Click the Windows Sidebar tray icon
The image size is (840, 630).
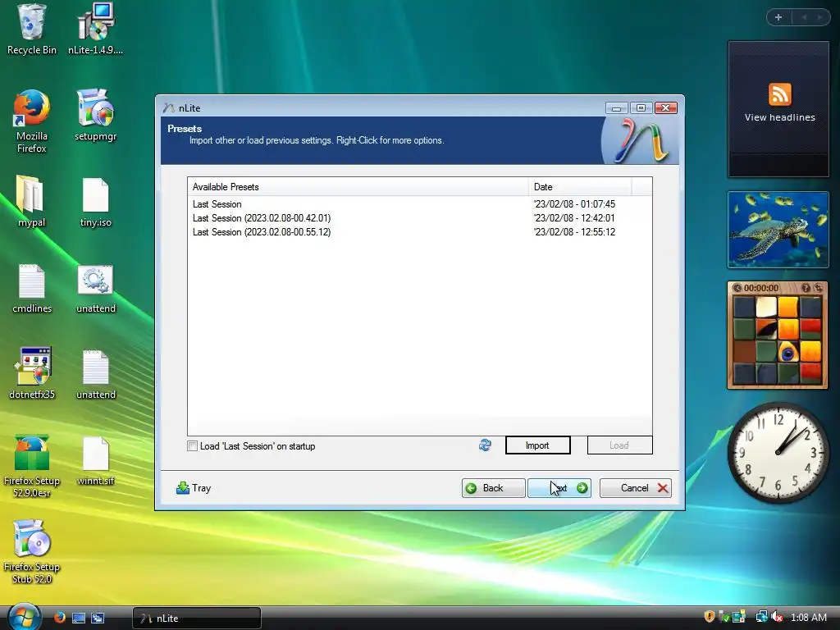tap(739, 617)
